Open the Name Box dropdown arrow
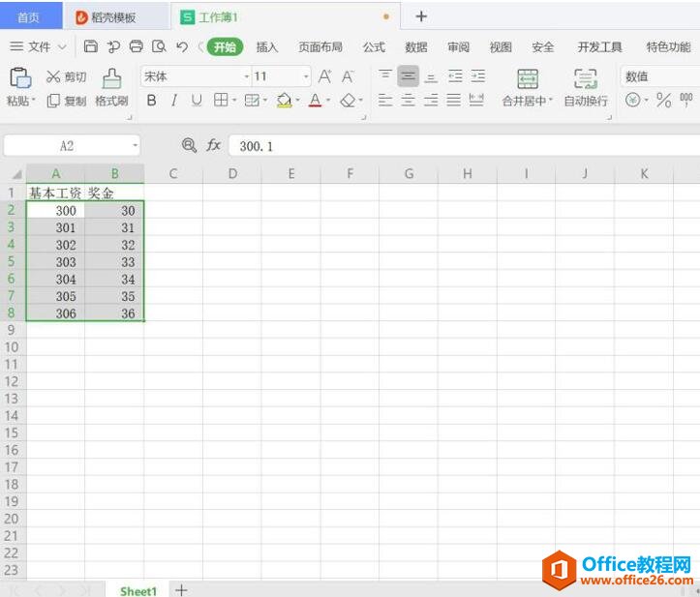The image size is (700, 597). (135, 146)
